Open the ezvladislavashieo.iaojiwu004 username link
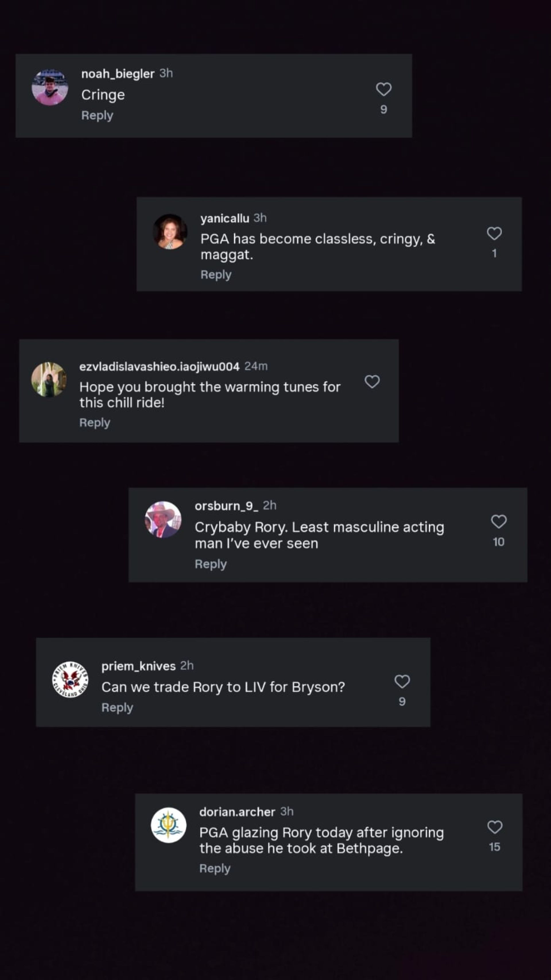551x980 pixels. (159, 366)
